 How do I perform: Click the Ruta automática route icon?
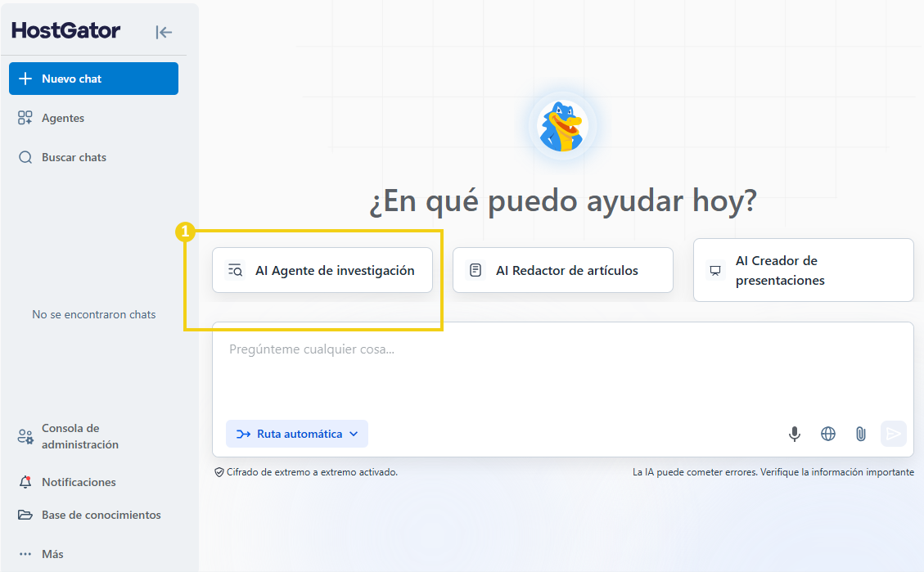point(243,435)
